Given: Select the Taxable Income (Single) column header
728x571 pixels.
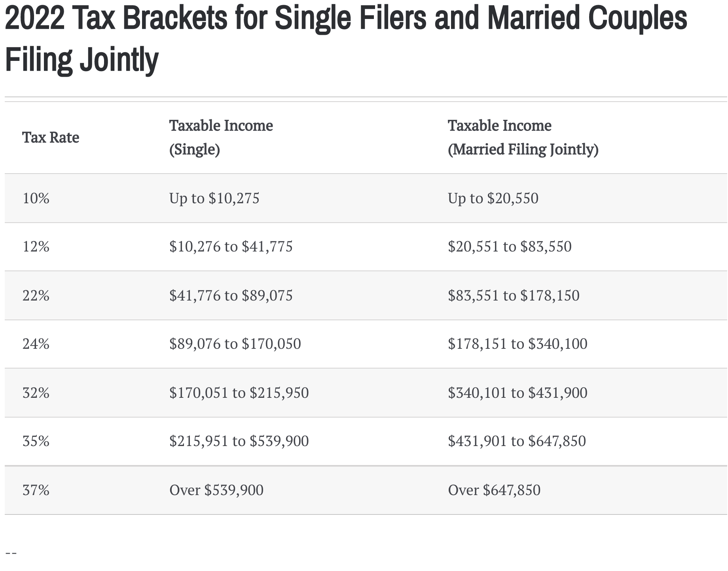Looking at the screenshot, I should [x=221, y=138].
